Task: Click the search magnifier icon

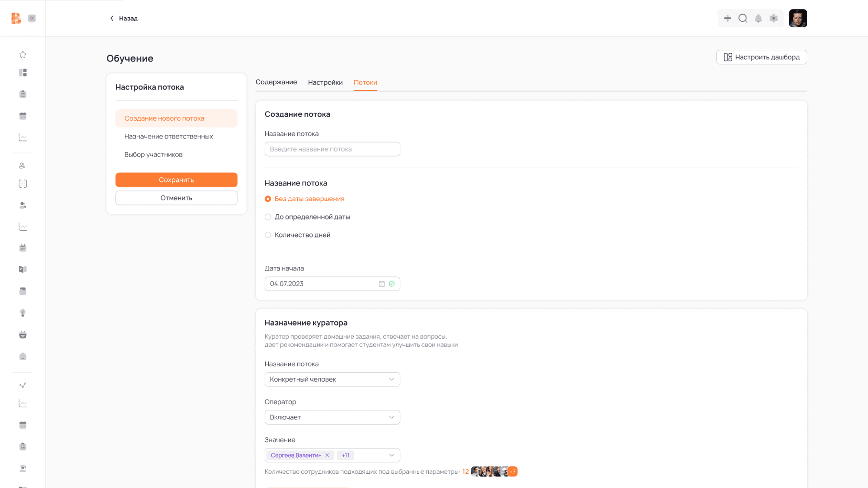Action: 743,18
